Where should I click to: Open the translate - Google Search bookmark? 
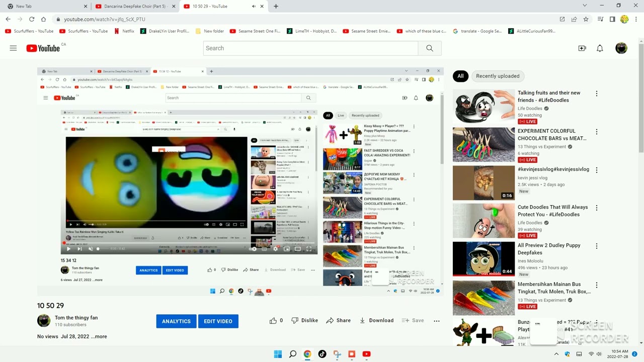pos(477,31)
